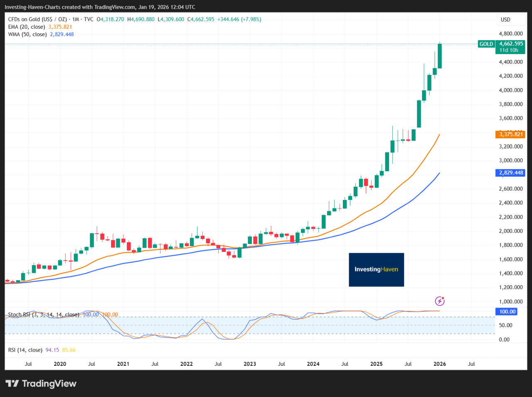532x397 pixels.
Task: Click the TradingView logo icon
Action: (x=12, y=383)
